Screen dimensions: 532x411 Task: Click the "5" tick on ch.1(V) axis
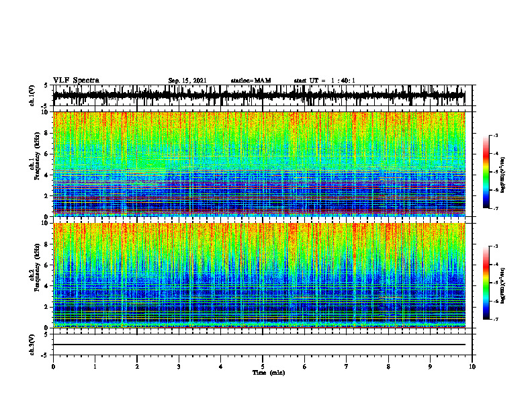[x=46, y=86]
